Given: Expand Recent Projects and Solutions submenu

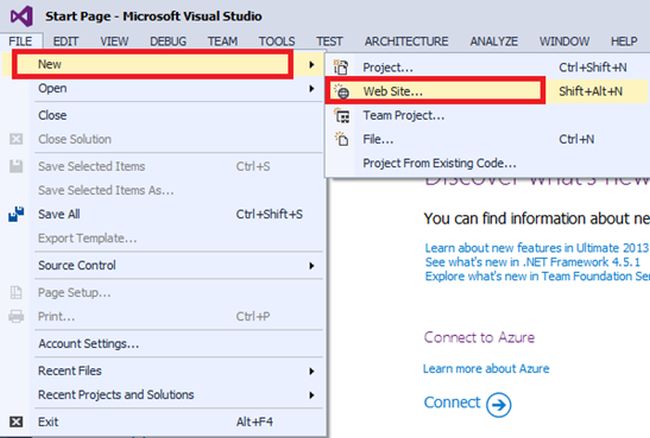Looking at the screenshot, I should coord(116,395).
